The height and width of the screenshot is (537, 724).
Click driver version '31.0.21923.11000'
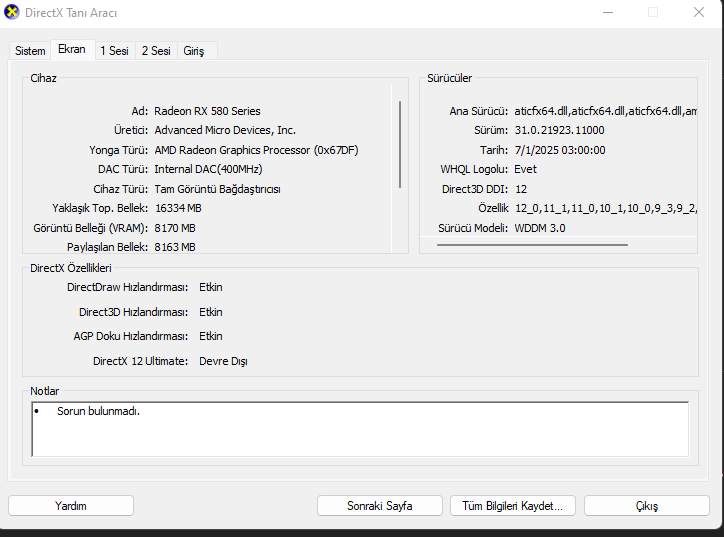559,130
